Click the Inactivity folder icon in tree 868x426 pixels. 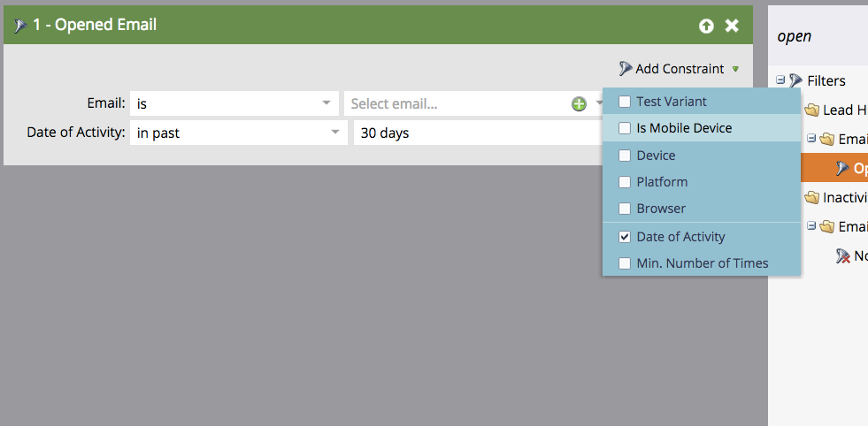pos(811,197)
